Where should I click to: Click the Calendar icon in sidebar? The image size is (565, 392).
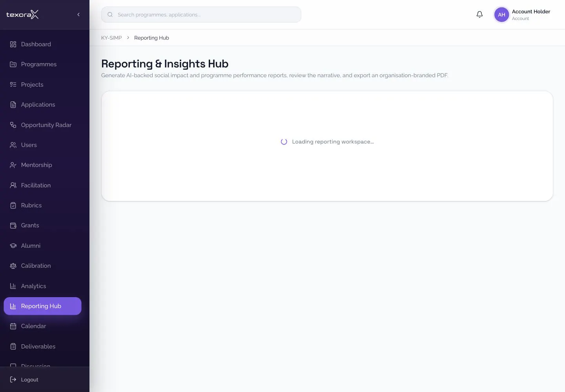coord(13,326)
